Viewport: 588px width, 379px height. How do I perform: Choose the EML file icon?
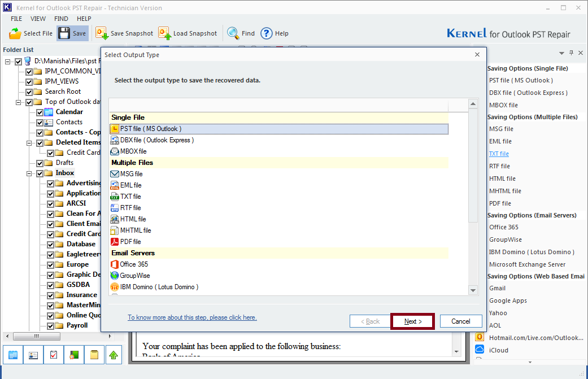(x=115, y=185)
